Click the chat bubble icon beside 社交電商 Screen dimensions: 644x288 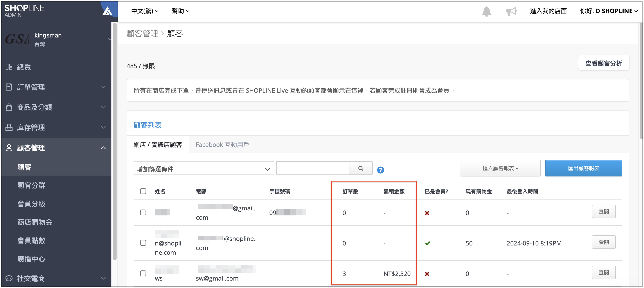click(9, 278)
